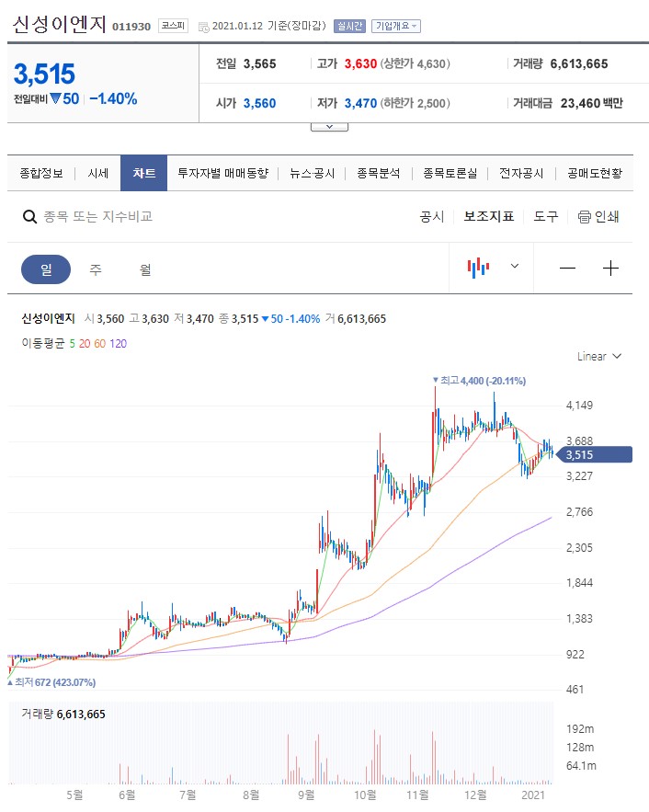This screenshot has height=812, width=649.
Task: Expand the chart type dropdown arrow
Action: coord(515,267)
